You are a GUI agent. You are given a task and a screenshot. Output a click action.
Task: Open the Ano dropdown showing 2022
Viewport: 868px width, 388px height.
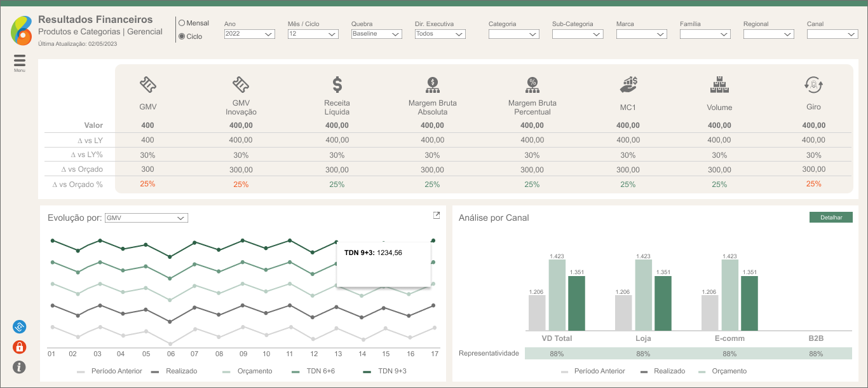point(249,34)
